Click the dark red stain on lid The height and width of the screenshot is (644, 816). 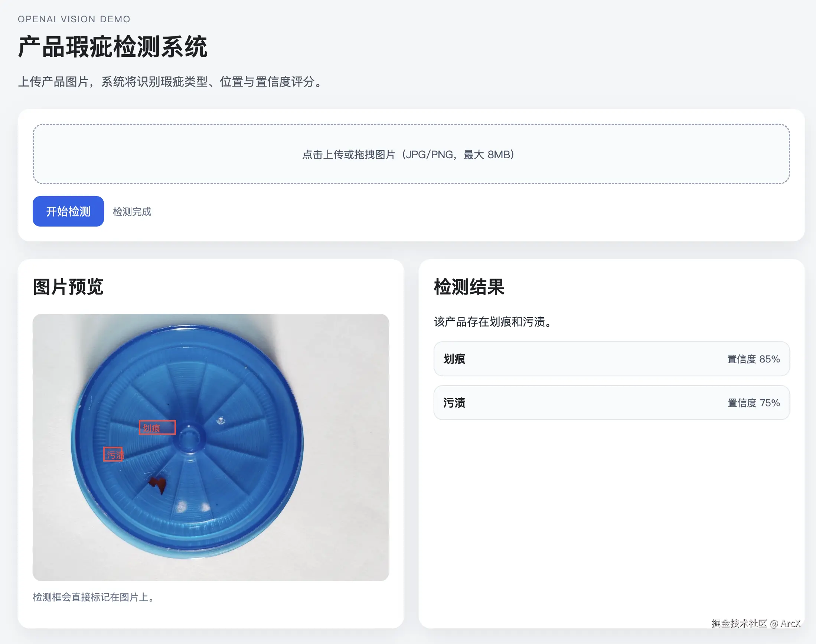click(158, 484)
